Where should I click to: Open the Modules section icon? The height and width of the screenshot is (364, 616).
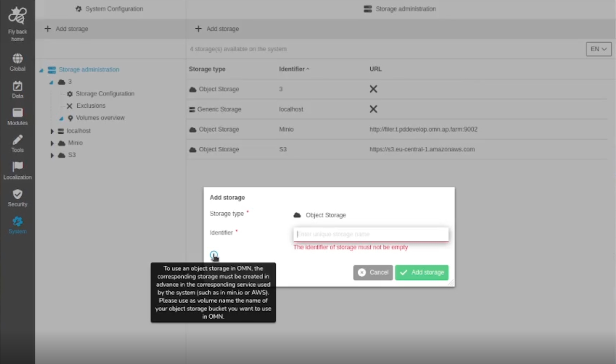pyautogui.click(x=17, y=113)
